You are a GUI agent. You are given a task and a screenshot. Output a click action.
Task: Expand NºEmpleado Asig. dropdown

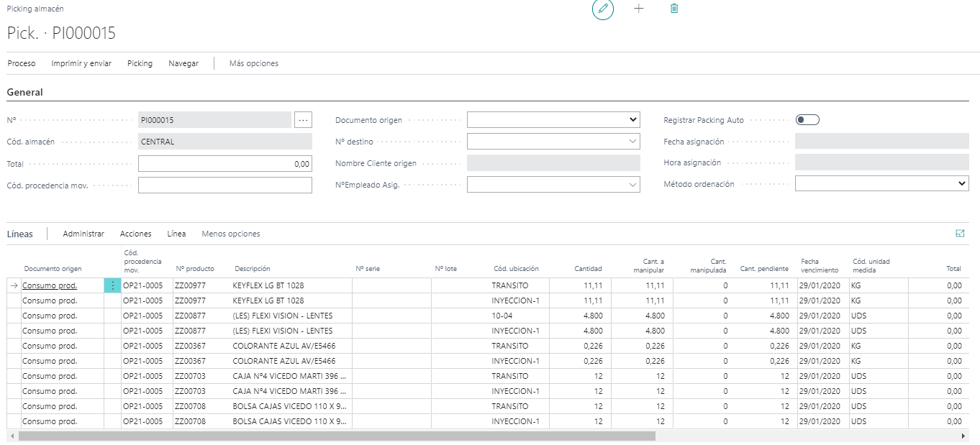pos(553,185)
